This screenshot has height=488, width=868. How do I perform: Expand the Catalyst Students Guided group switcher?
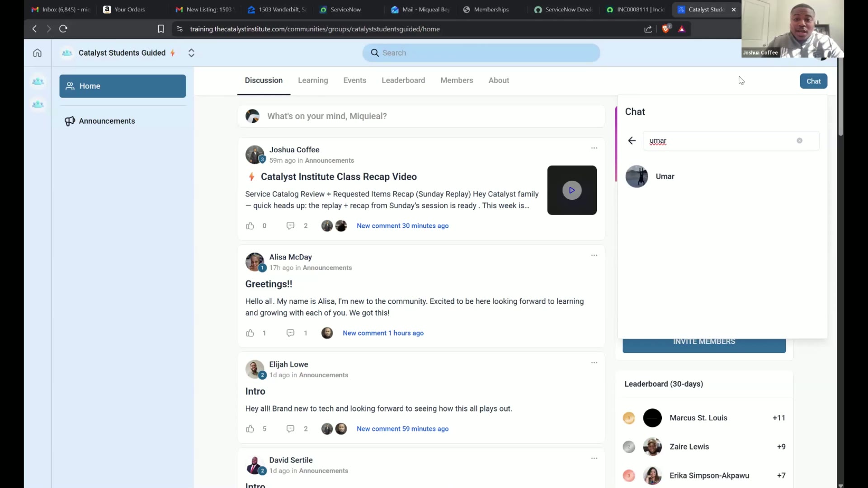tap(191, 53)
